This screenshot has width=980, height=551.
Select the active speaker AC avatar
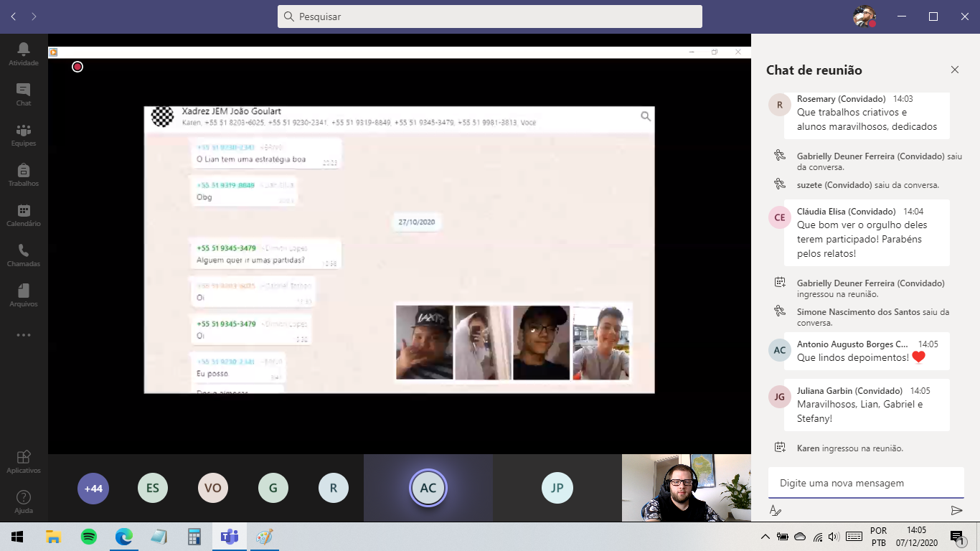[428, 489]
